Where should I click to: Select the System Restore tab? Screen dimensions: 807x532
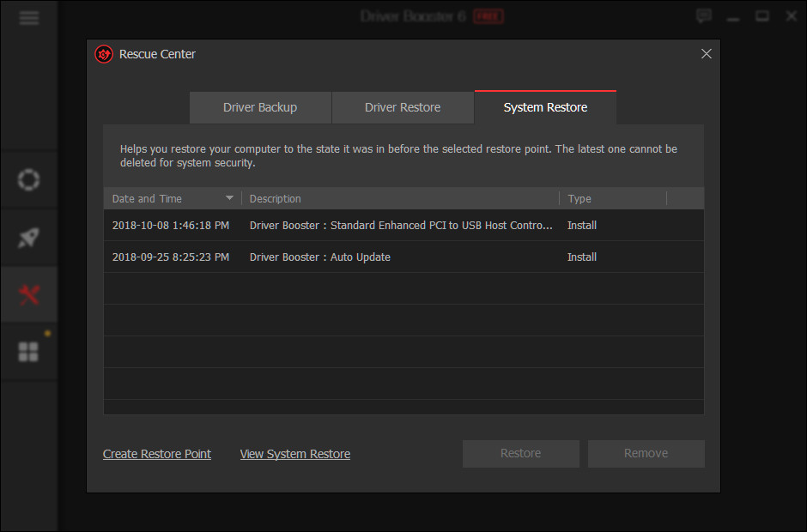point(545,107)
